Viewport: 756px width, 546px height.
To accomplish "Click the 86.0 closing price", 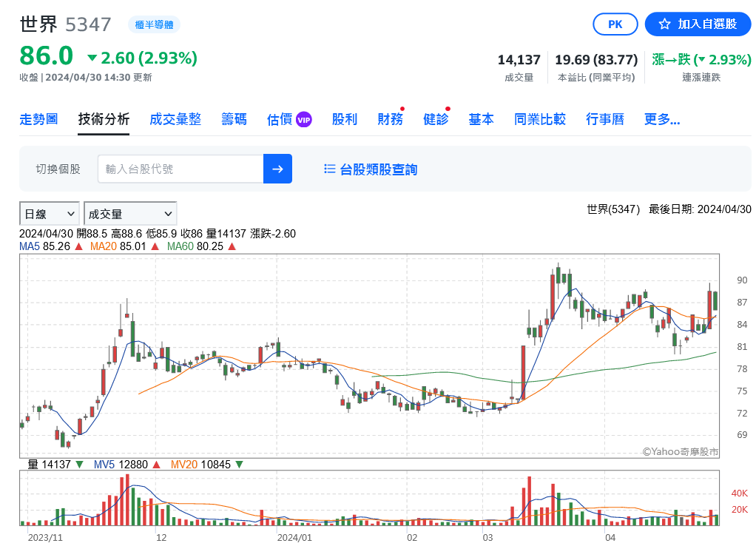I will 47,56.
